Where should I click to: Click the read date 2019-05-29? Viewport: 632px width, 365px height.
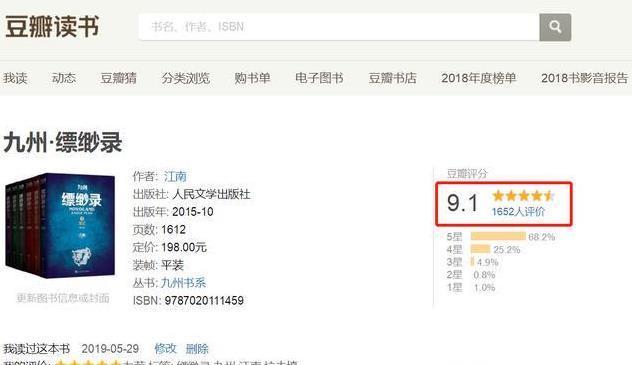tap(110, 348)
